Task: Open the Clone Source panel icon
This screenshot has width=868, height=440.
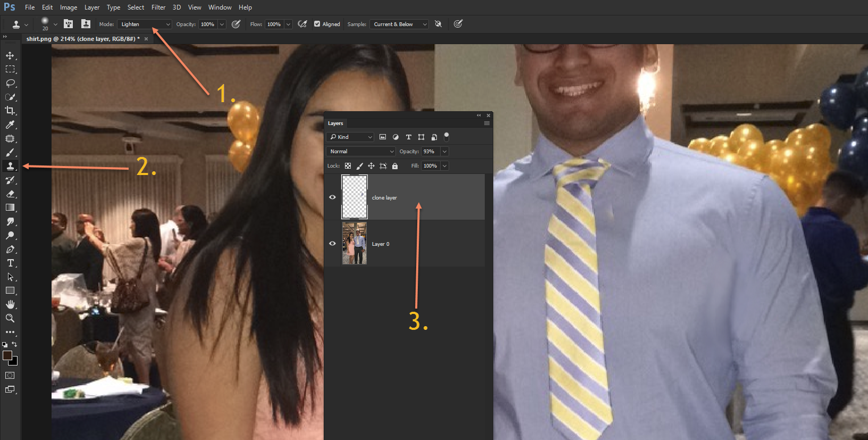Action: tap(86, 24)
